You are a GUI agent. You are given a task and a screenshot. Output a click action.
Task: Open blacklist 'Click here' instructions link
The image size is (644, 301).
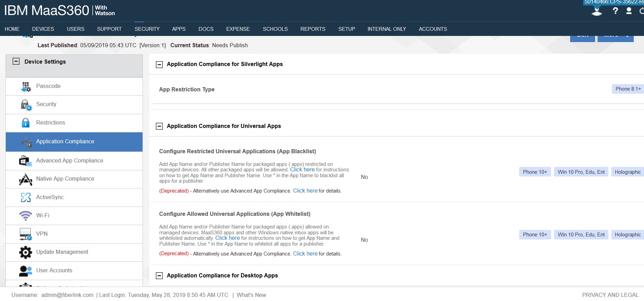click(303, 170)
